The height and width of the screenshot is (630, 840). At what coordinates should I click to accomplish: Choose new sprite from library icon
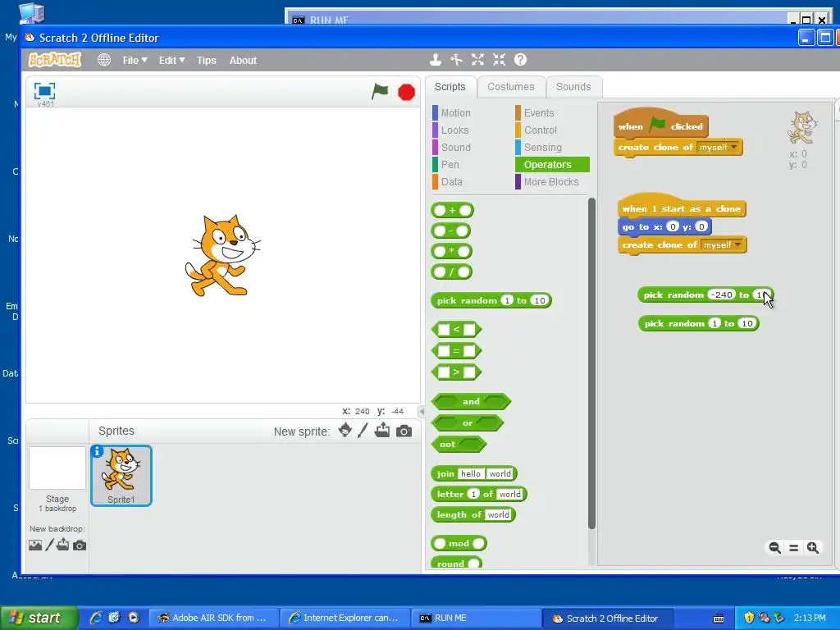345,430
